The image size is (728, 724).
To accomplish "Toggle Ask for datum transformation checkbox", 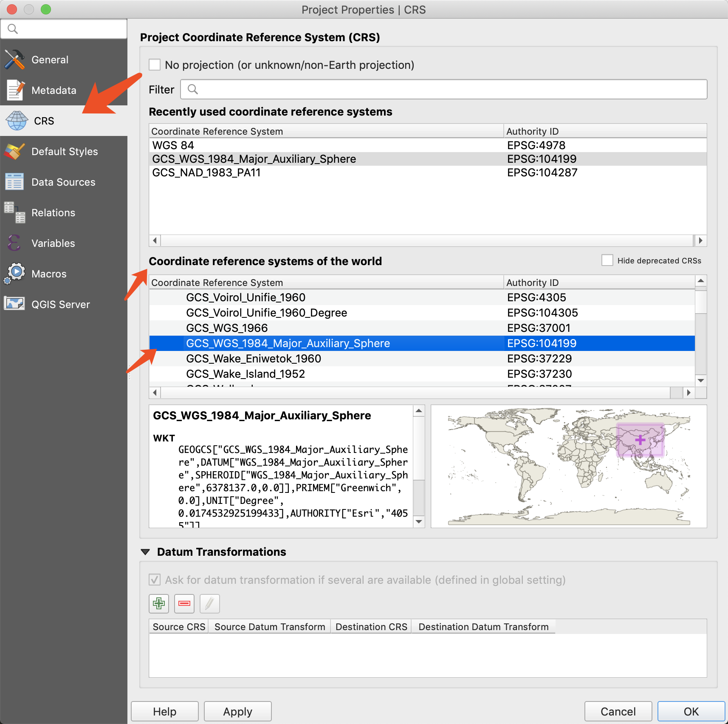I will (155, 580).
